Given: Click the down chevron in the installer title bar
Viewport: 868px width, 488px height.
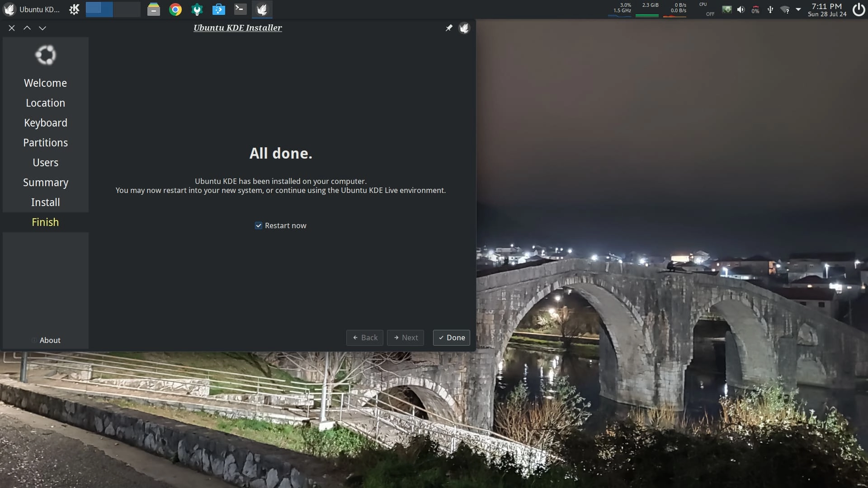Looking at the screenshot, I should click(x=42, y=28).
